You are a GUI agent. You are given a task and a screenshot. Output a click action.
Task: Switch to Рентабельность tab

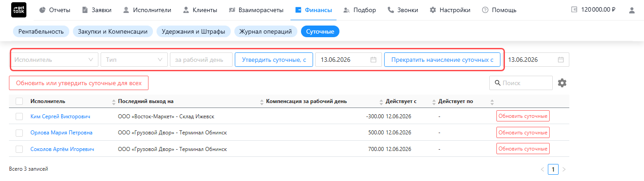[41, 31]
